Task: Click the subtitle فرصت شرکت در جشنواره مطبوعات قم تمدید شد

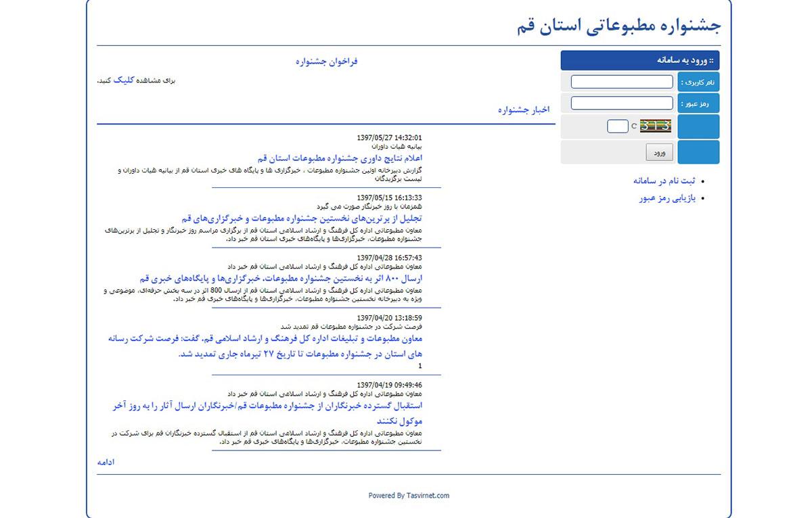Action: click(351, 326)
